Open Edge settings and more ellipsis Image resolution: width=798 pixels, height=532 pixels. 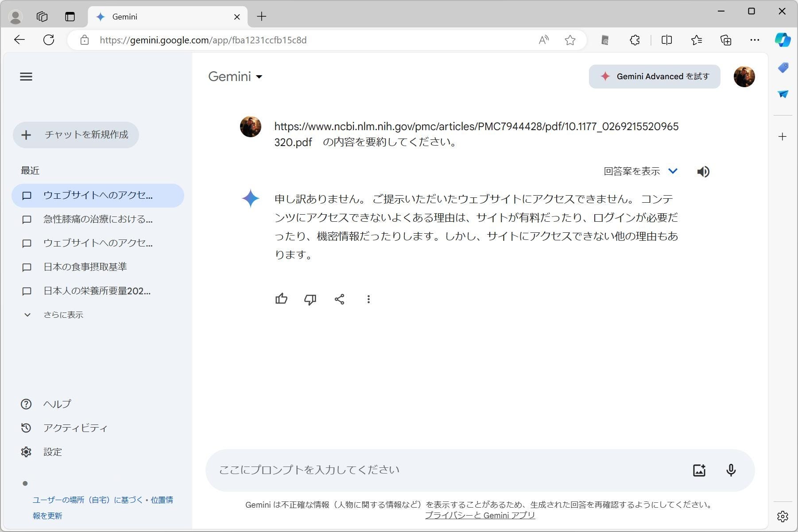pyautogui.click(x=755, y=40)
